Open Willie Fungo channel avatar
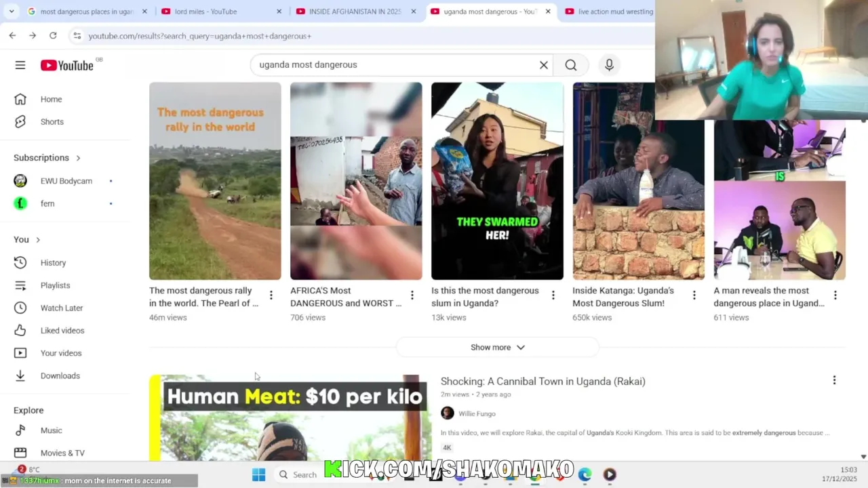Viewport: 868px width, 488px height. point(448,413)
